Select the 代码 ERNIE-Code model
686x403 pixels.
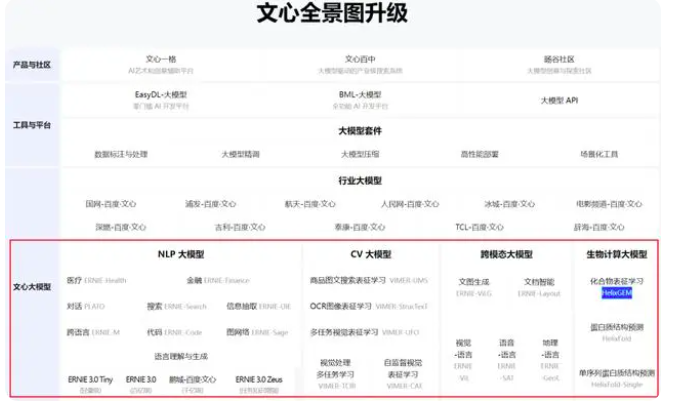[175, 333]
